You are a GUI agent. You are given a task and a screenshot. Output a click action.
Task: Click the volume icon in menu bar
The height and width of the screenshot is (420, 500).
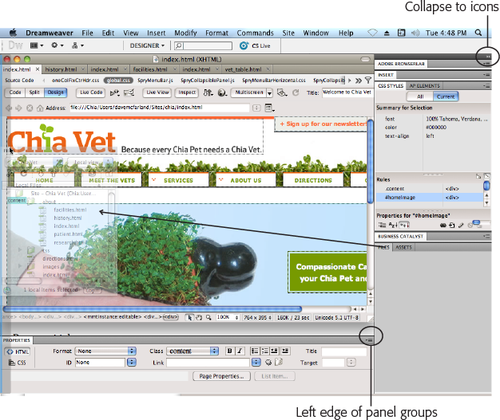pyautogui.click(x=415, y=33)
